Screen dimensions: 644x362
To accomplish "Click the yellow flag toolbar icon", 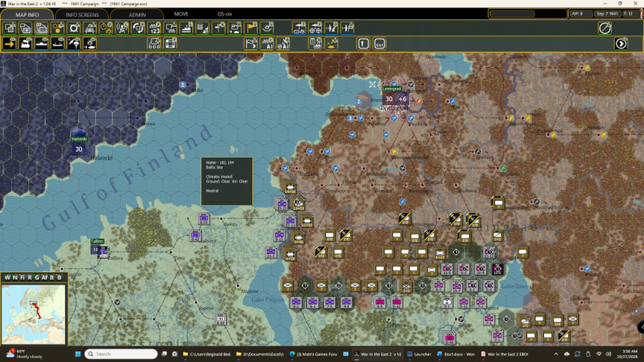I will tap(251, 28).
